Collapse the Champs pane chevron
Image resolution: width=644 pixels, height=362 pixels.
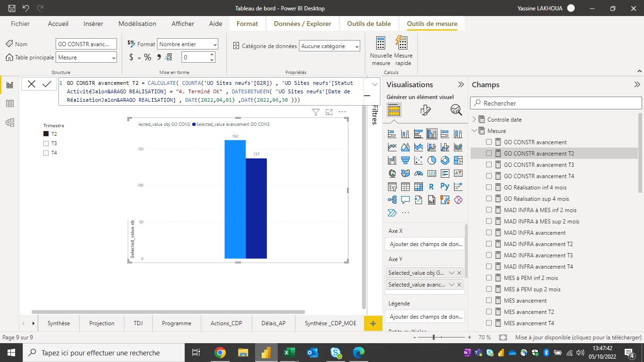point(637,85)
